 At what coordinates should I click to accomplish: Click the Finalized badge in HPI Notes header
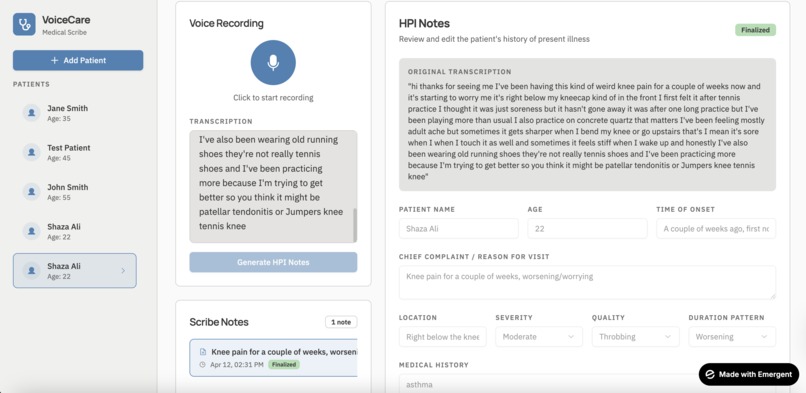pyautogui.click(x=755, y=30)
